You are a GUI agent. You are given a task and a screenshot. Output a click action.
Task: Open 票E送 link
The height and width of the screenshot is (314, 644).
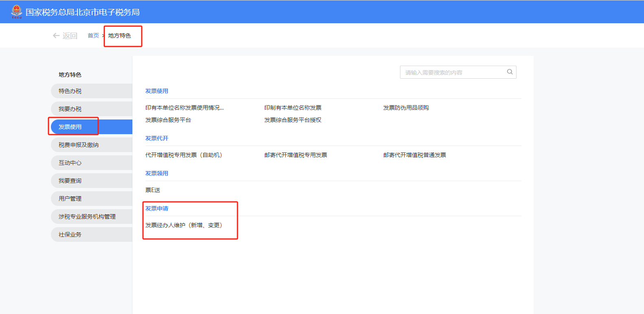(153, 190)
